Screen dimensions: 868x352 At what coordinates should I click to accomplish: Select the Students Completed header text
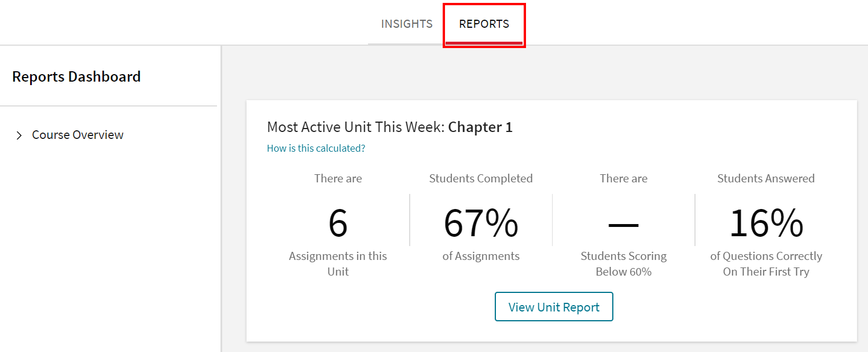click(480, 178)
